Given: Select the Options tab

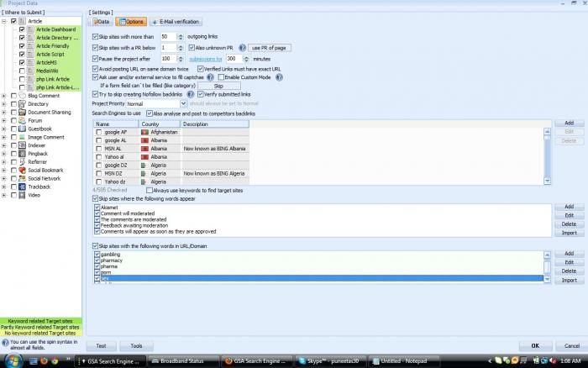Looking at the screenshot, I should point(131,22).
